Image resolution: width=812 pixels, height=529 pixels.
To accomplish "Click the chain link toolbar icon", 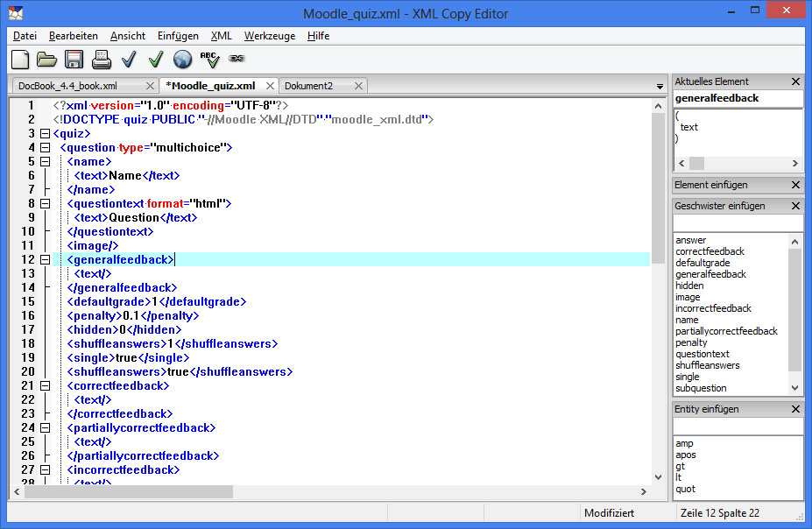I will pos(237,59).
